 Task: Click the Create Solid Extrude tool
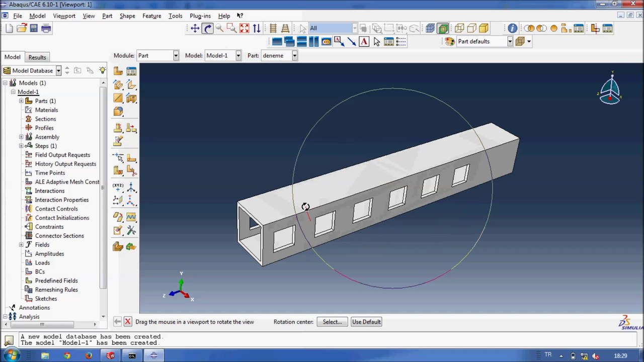(118, 85)
